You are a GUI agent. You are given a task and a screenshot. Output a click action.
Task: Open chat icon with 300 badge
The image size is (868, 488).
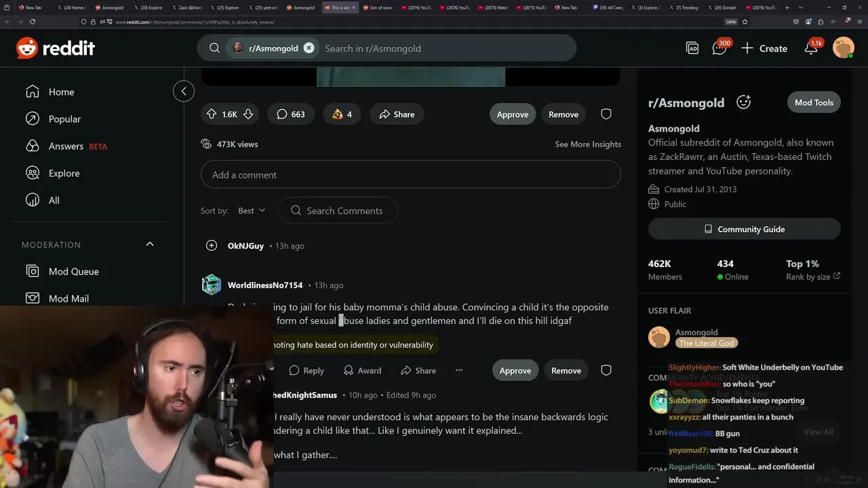pos(720,48)
